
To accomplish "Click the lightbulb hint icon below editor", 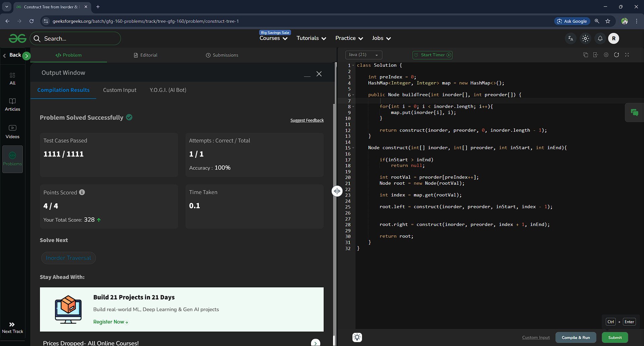I will (357, 337).
